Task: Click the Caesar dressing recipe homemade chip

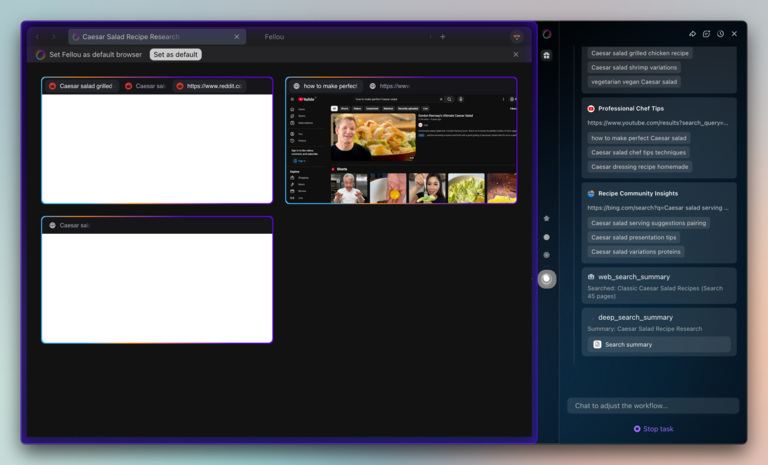Action: [x=640, y=167]
